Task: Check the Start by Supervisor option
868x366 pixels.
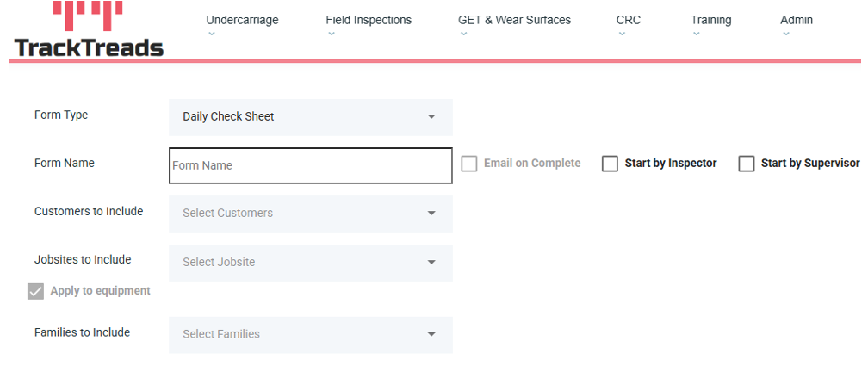Action: (747, 164)
